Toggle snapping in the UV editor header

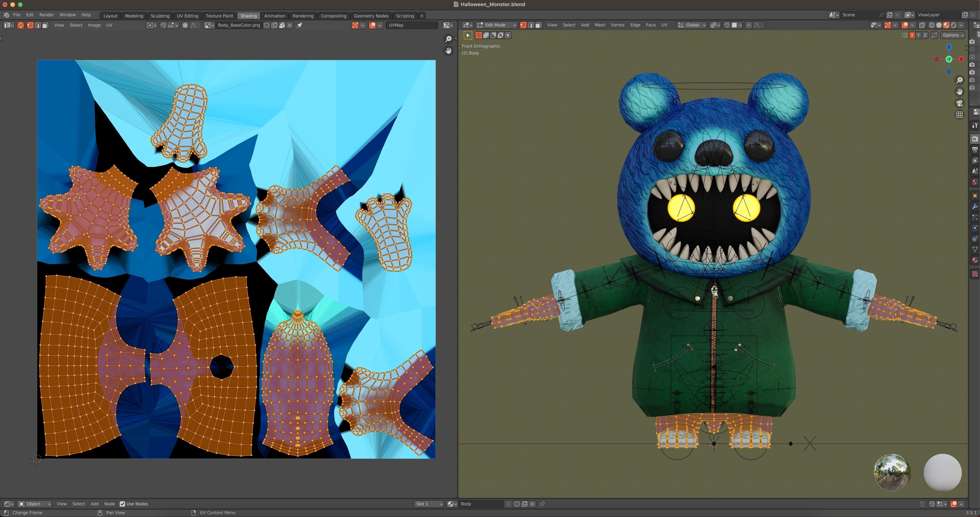pyautogui.click(x=163, y=25)
